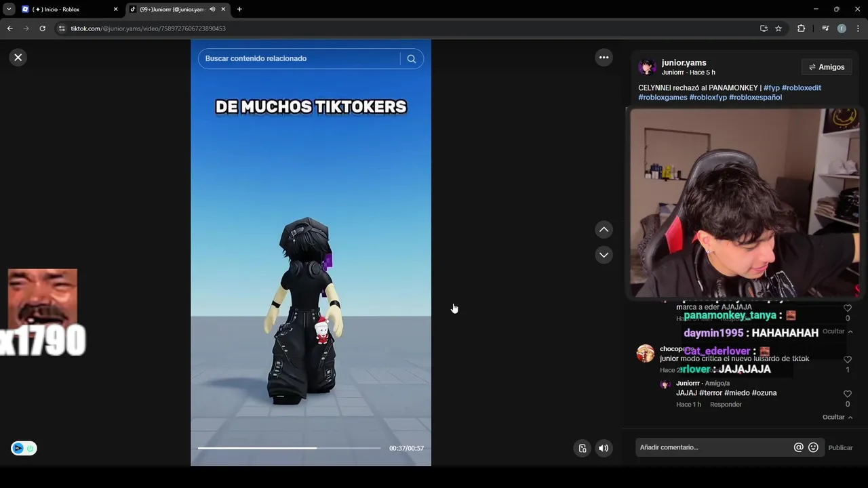Click the Amigos button
Viewport: 868px width, 488px height.
point(826,67)
